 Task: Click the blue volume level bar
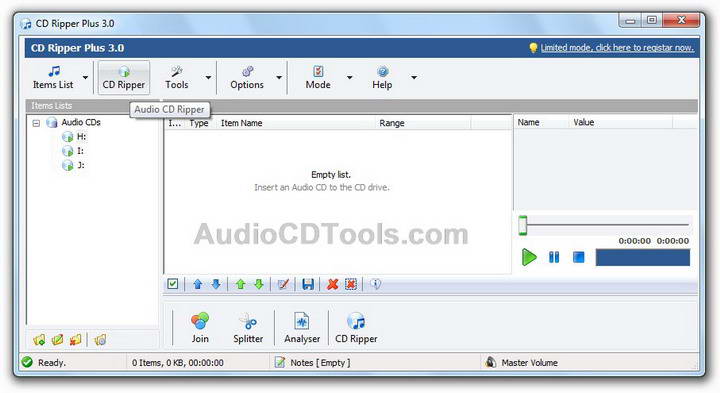tap(642, 257)
